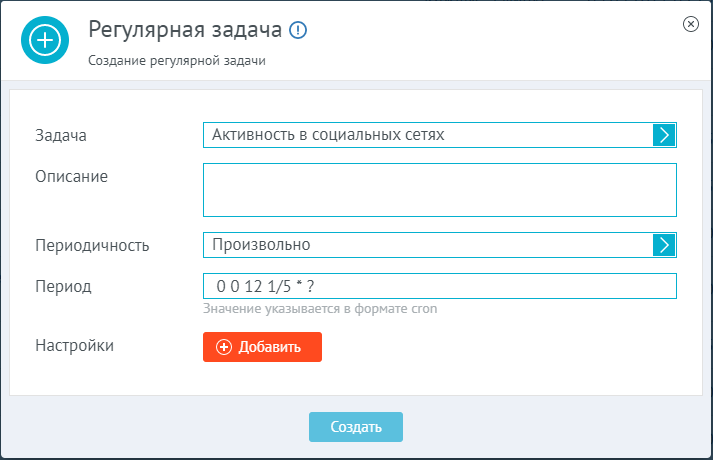Click the large teal plus circle icon
This screenshot has width=713, height=460.
tap(45, 40)
